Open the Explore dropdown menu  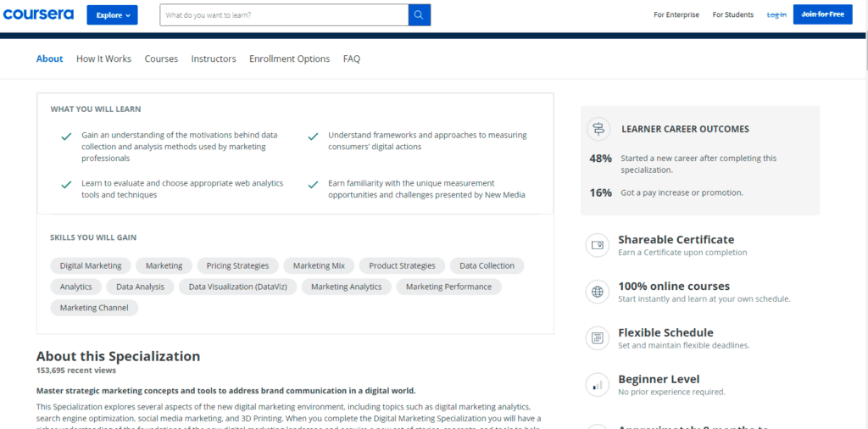tap(112, 15)
